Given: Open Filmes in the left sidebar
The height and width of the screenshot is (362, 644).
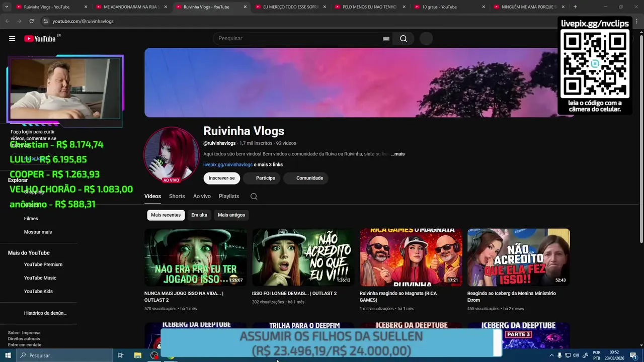Looking at the screenshot, I should 31,219.
